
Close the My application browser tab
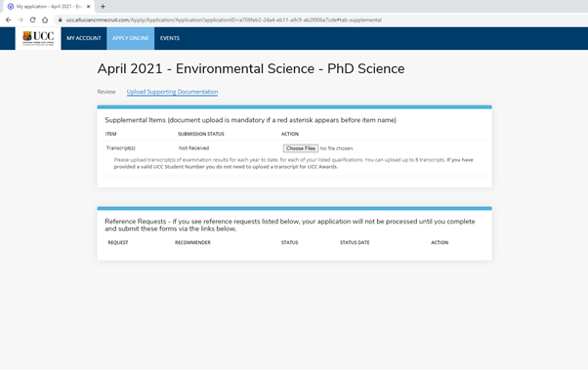click(x=89, y=7)
